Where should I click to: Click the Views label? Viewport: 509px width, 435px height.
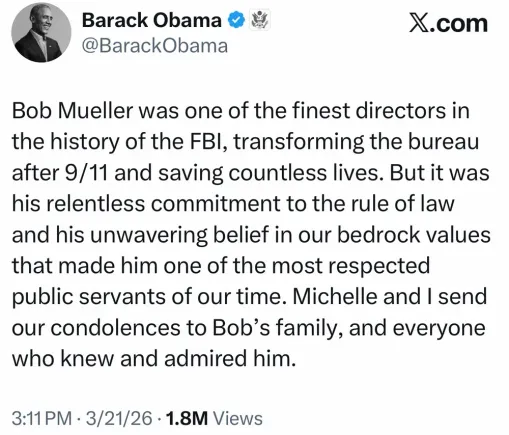click(x=238, y=418)
